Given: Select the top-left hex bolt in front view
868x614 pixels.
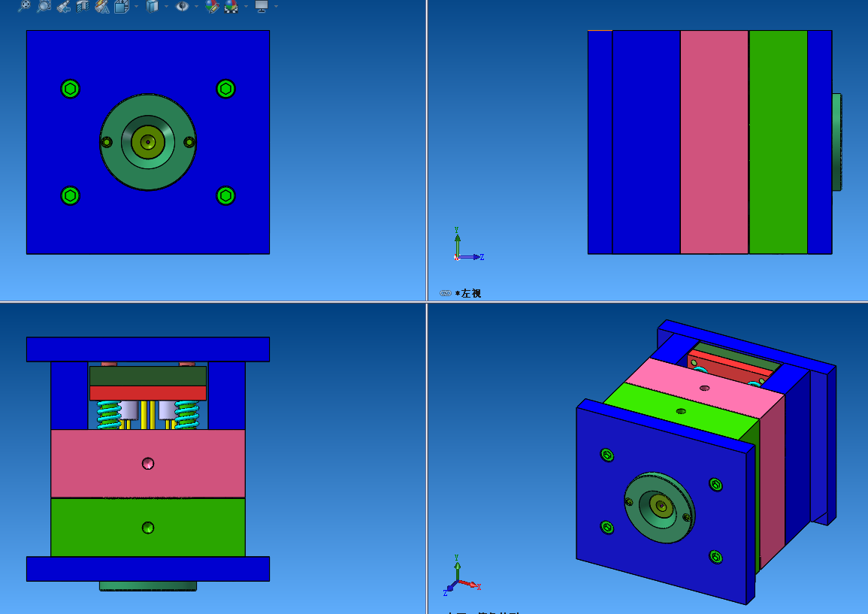Looking at the screenshot, I should point(70,89).
